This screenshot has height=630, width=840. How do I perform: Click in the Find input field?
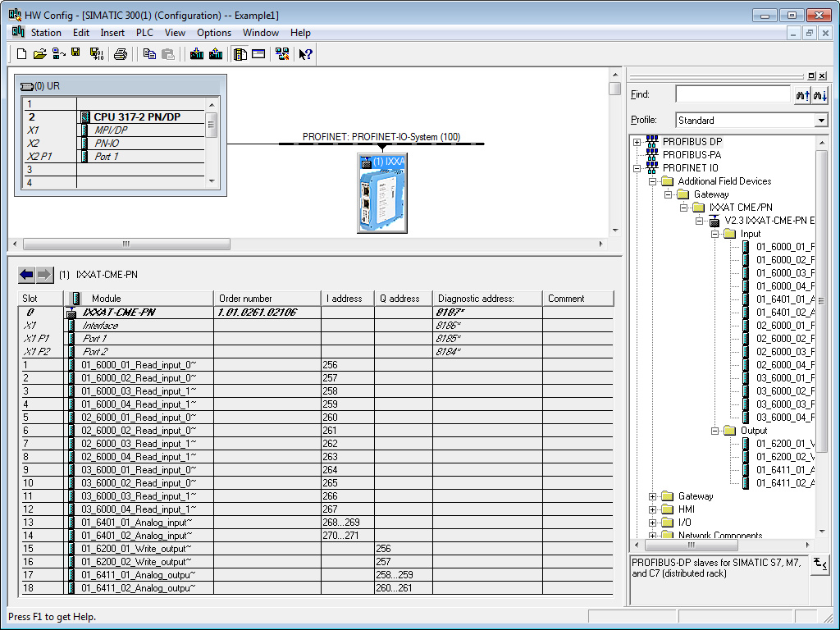733,94
